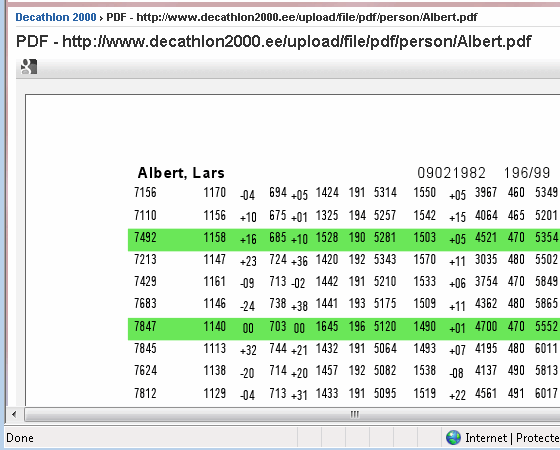Screen dimensions: 560x450
Task: Click the value '4700' in the 7847 row
Action: [x=486, y=326]
